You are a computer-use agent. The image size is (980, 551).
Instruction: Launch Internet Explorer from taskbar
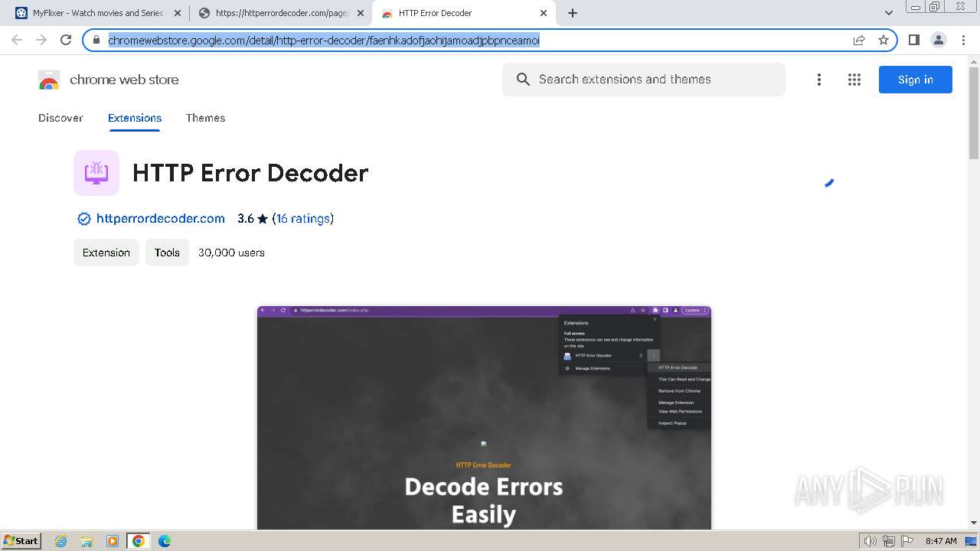pos(61,541)
